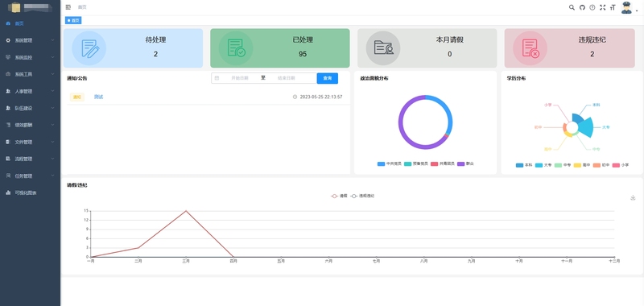644x306 pixels.
Task: Click the 已处理 95 statistics card
Action: [x=280, y=48]
